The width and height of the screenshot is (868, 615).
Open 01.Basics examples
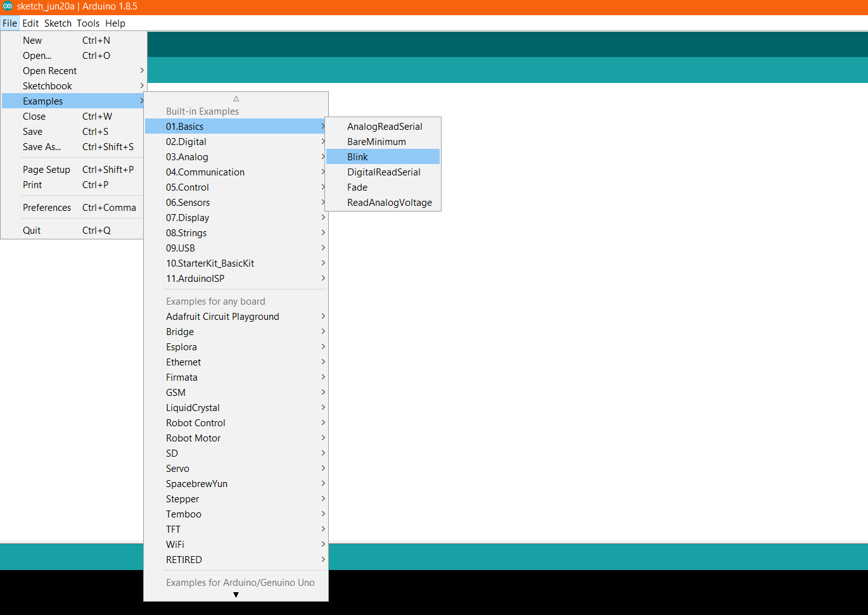236,127
